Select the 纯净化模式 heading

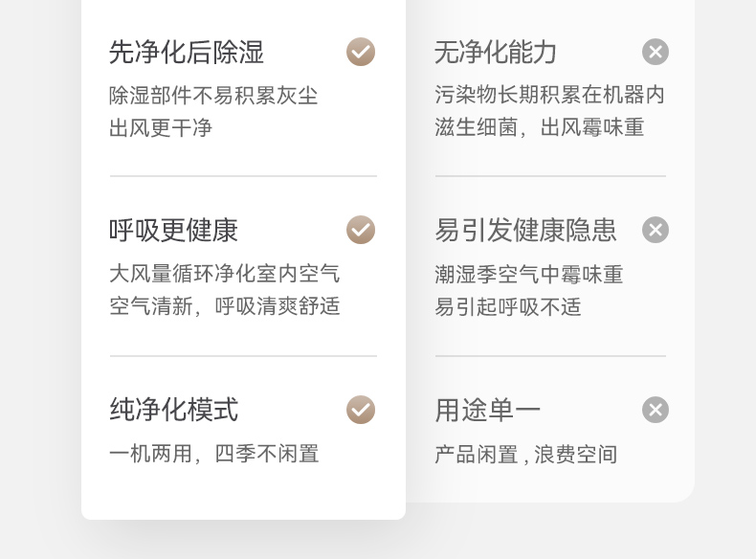pos(173,410)
